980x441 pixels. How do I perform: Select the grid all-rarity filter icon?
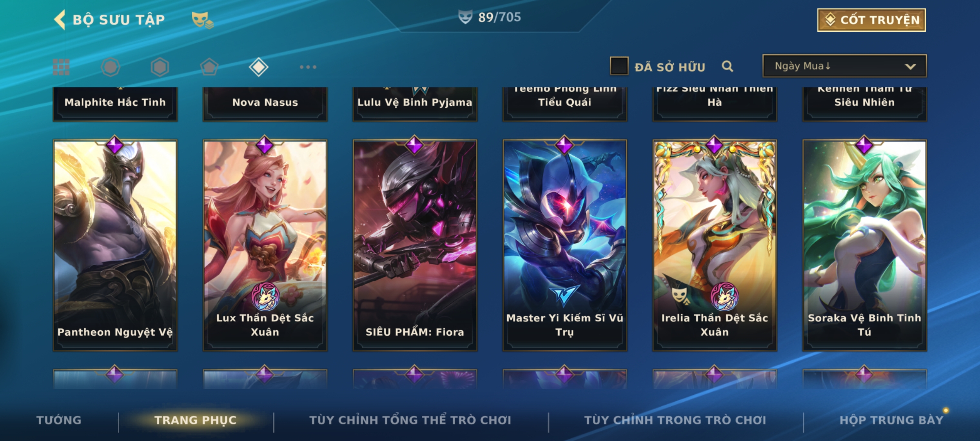(61, 67)
